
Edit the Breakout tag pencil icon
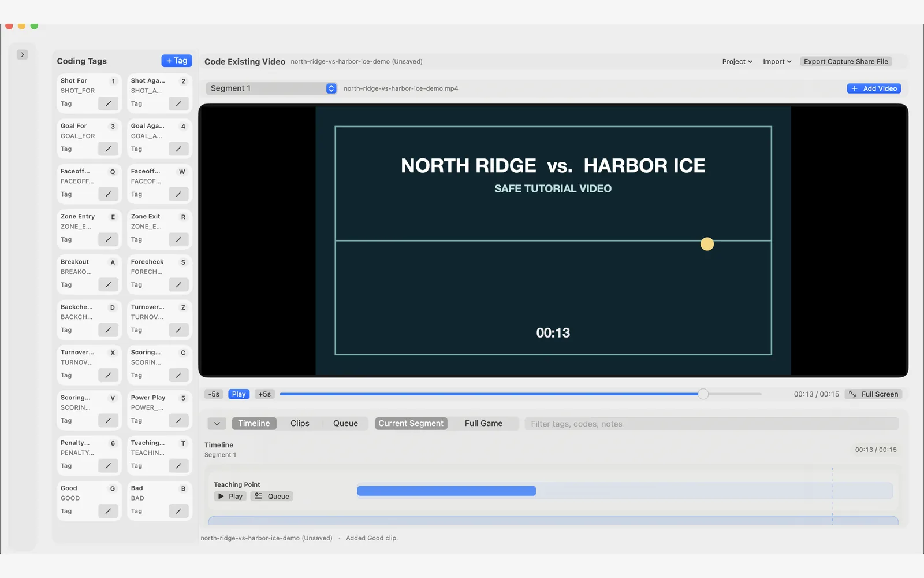coord(108,284)
